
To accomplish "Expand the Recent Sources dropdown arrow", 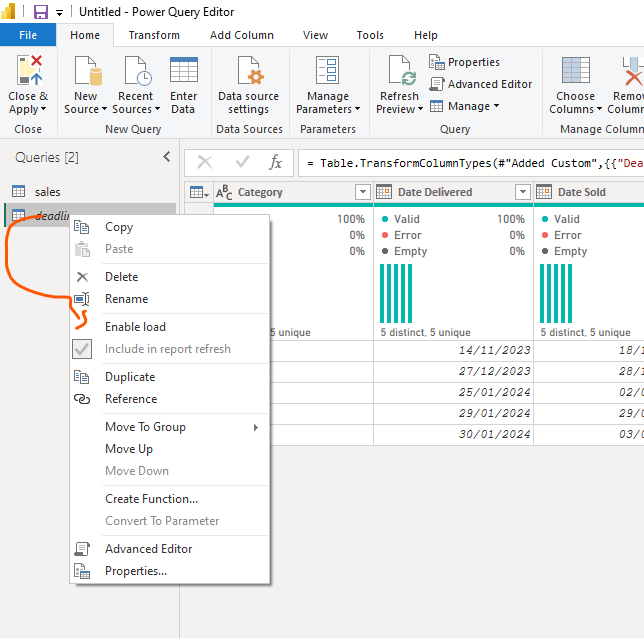I will (x=157, y=109).
